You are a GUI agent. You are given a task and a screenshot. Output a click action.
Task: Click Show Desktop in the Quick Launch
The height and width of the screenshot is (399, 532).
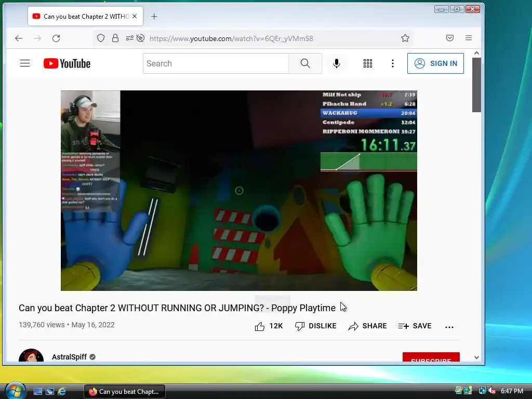point(38,392)
